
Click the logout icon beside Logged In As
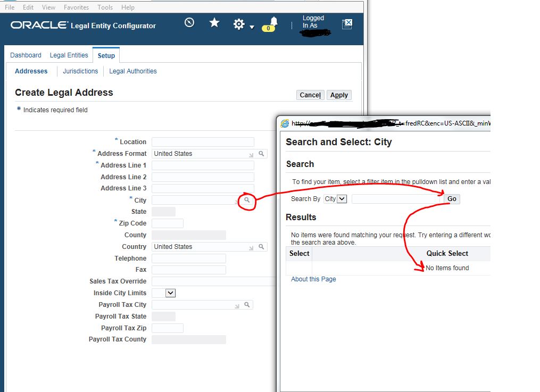[x=347, y=24]
